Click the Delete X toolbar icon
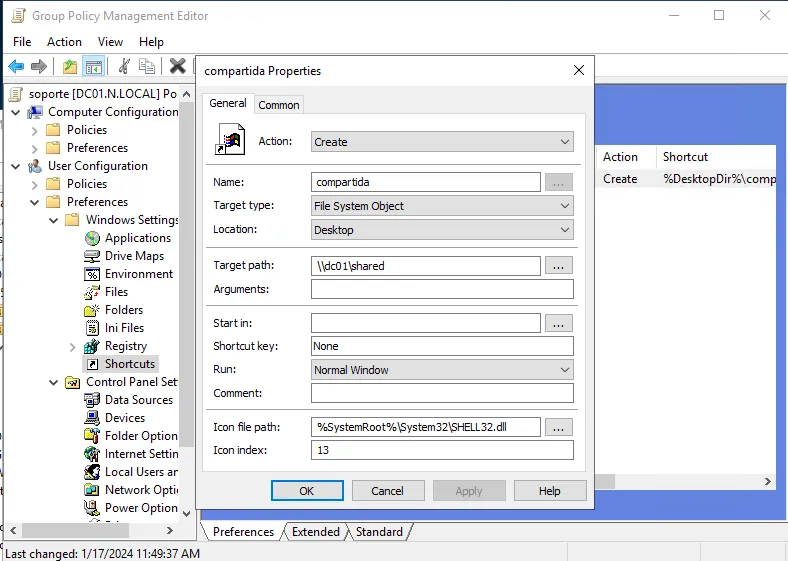This screenshot has width=788, height=561. pos(177,67)
